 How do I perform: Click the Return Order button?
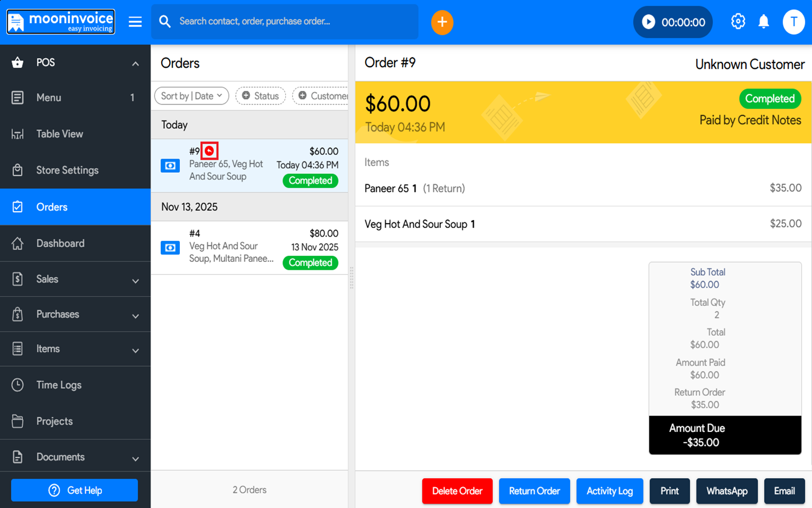pyautogui.click(x=534, y=491)
